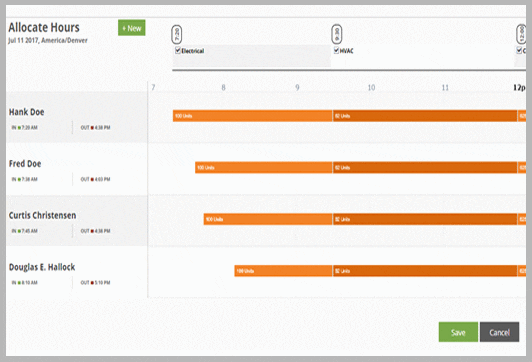Select Hank Doe's 100 Units Electrical bar
This screenshot has width=532, height=362.
pyautogui.click(x=252, y=116)
